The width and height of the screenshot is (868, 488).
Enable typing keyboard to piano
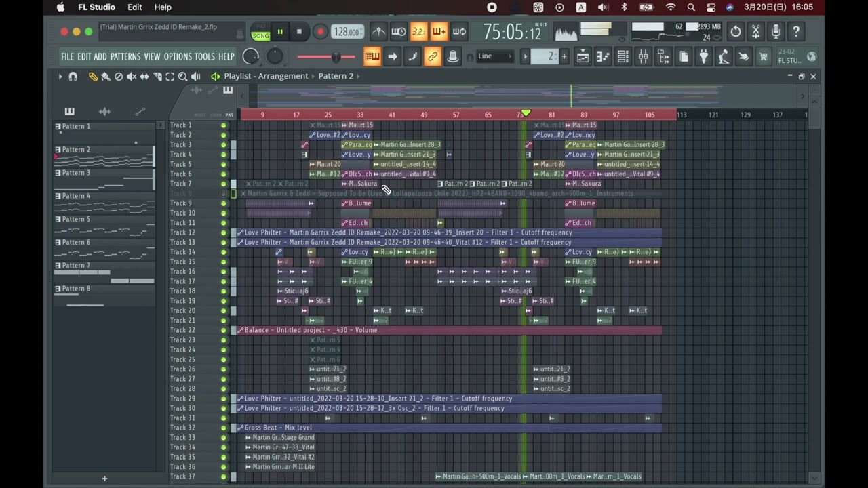[x=372, y=57]
